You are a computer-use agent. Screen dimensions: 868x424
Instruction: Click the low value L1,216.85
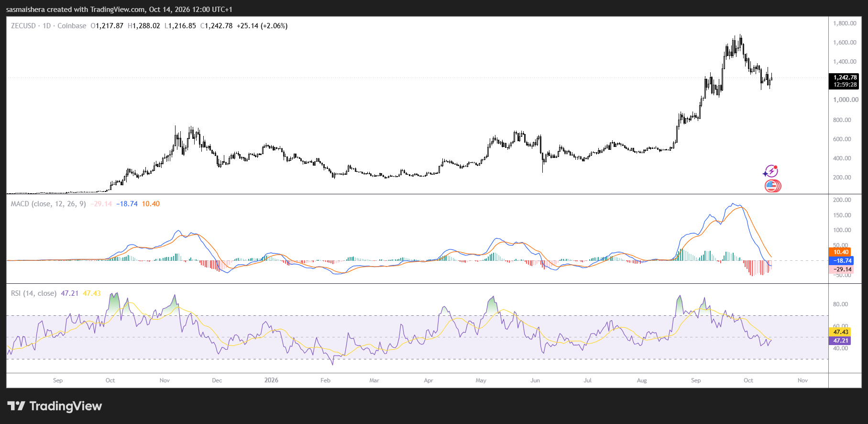point(180,26)
